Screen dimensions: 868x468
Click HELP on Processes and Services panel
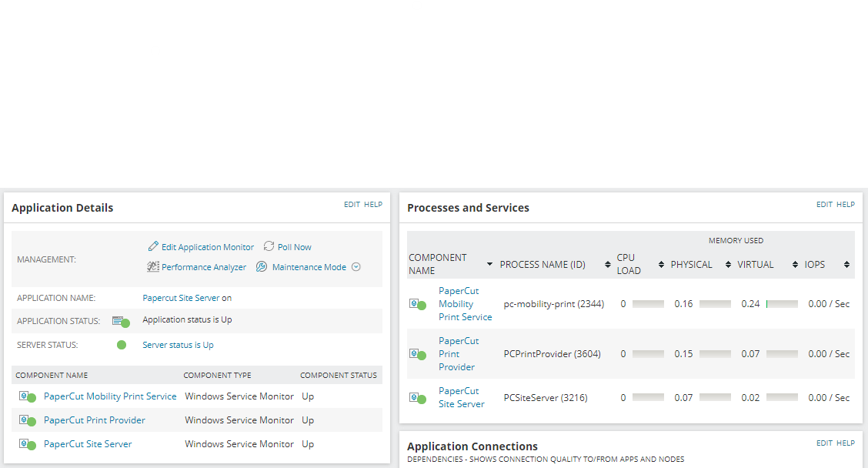846,205
